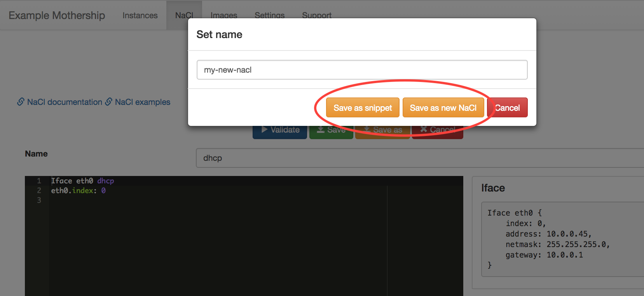Click code line 'eth0.index: 0'
Image resolution: width=644 pixels, height=296 pixels.
pos(78,191)
